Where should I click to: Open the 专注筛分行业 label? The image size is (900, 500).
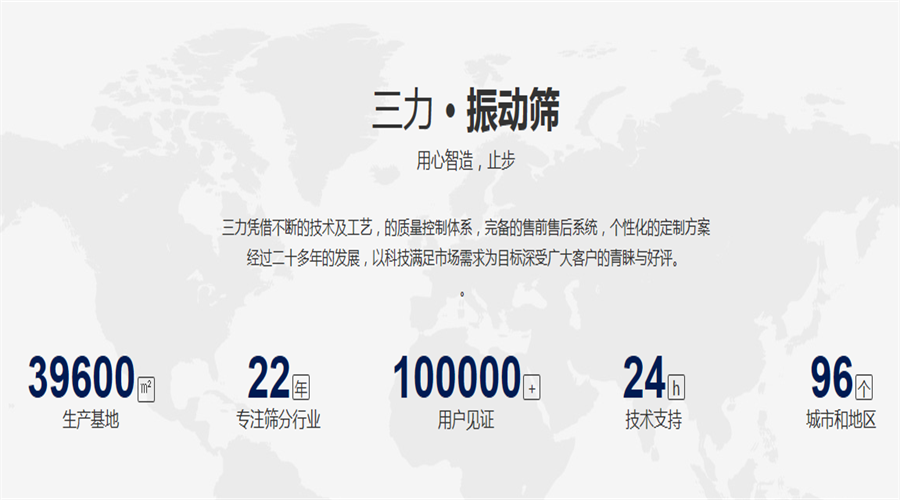(278, 420)
